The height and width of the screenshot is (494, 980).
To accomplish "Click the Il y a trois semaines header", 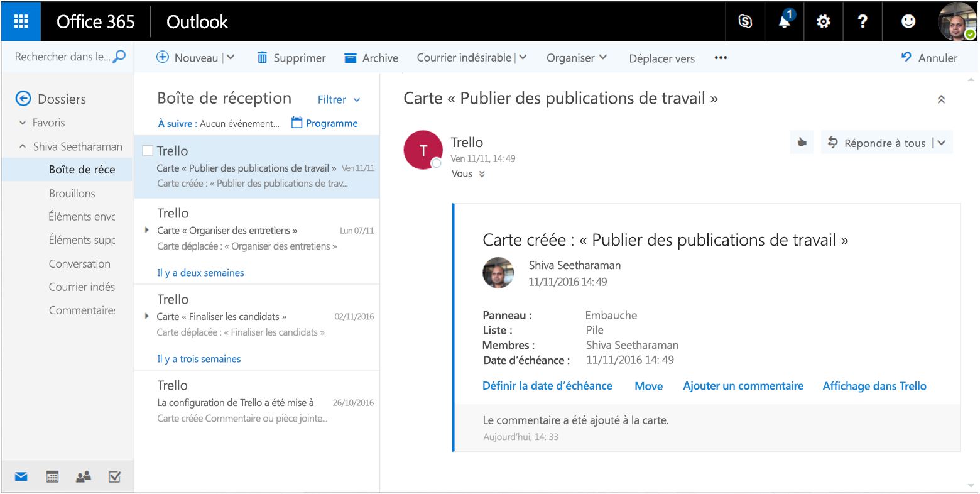I will click(x=199, y=359).
